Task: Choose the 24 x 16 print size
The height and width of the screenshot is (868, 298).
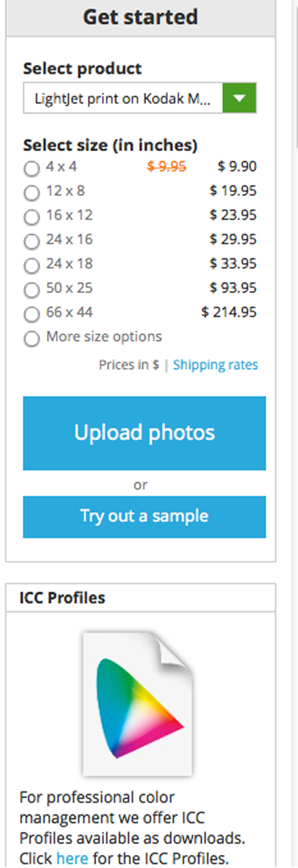Action: pyautogui.click(x=31, y=241)
